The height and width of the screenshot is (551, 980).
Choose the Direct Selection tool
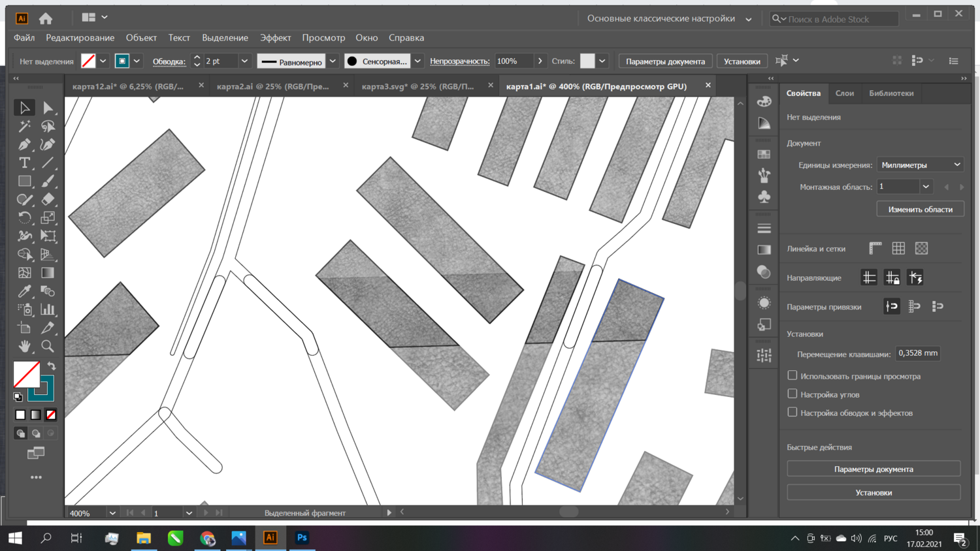click(48, 108)
